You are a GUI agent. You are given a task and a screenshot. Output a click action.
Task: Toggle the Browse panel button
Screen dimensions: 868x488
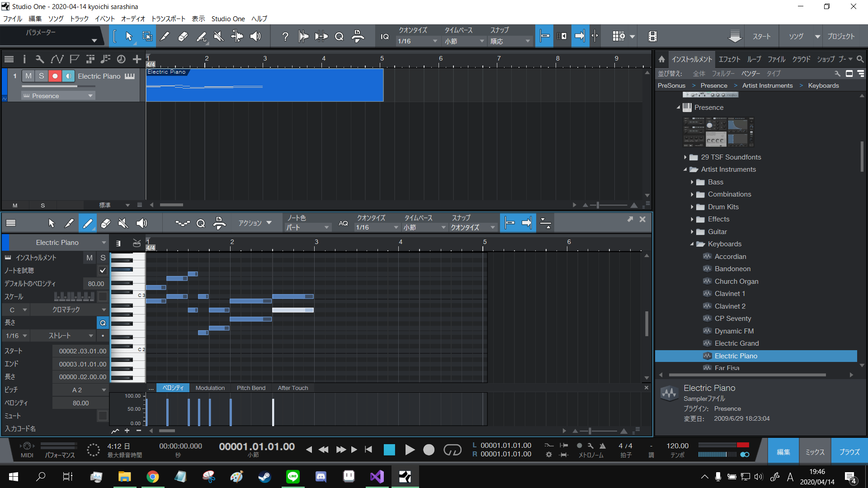point(849,451)
